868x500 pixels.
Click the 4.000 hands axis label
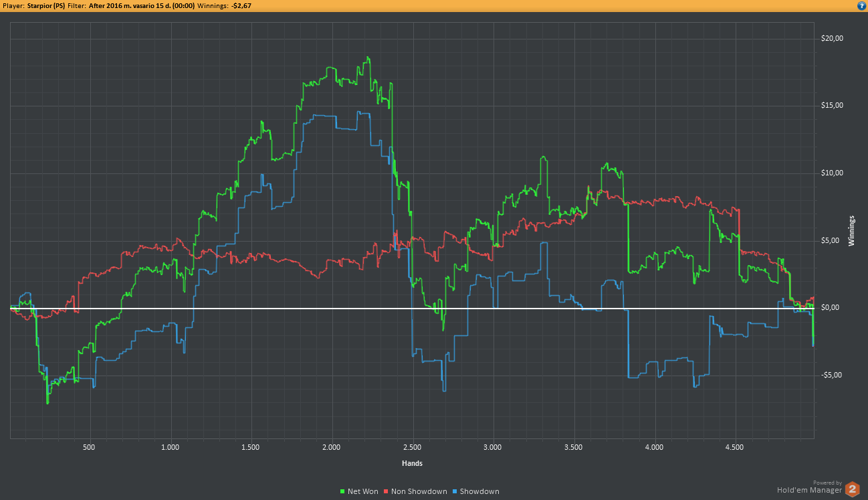tap(654, 447)
